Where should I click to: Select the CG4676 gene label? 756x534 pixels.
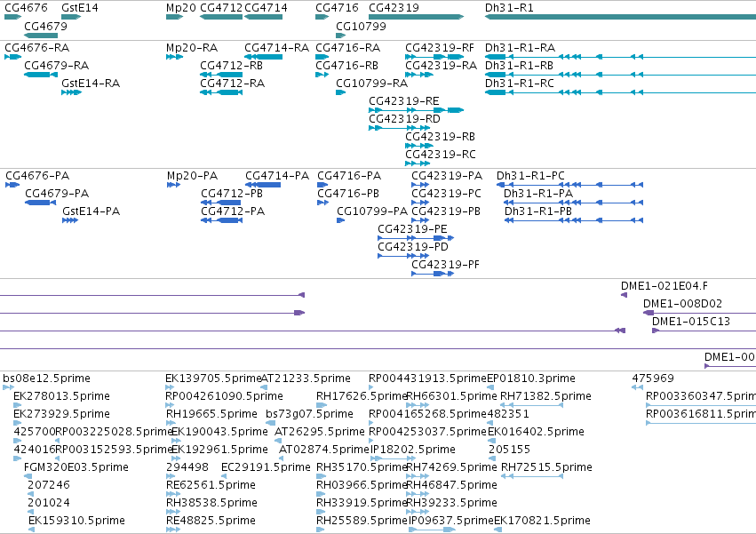point(26,8)
